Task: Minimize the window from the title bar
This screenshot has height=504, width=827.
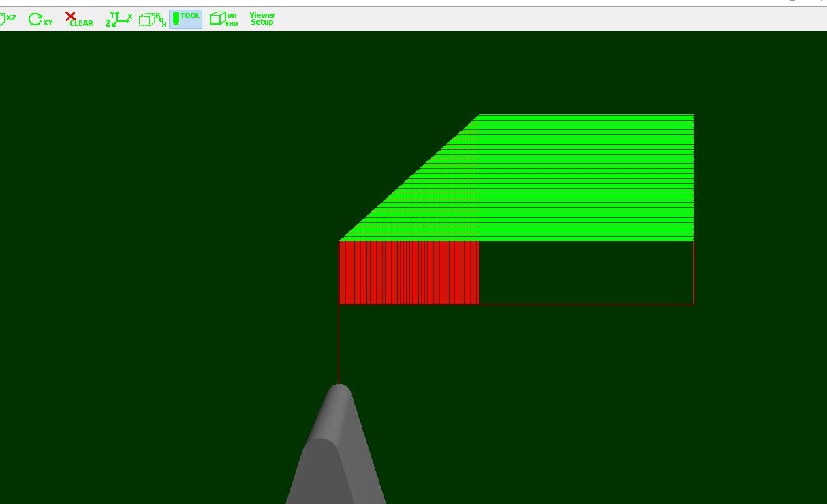Action: point(791,2)
